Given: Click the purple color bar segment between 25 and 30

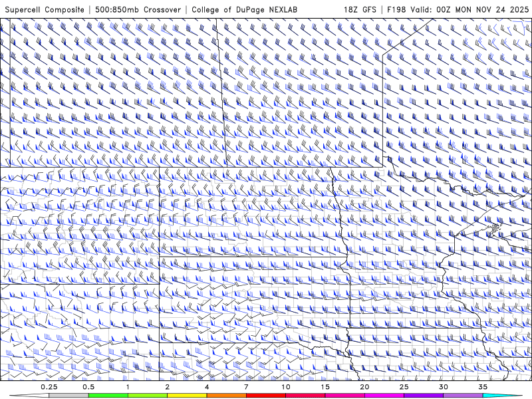Looking at the screenshot, I should pyautogui.click(x=424, y=396).
